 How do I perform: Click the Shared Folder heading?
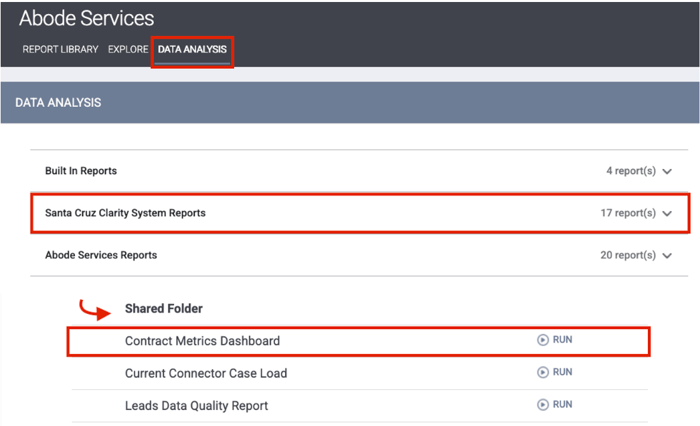pos(164,309)
